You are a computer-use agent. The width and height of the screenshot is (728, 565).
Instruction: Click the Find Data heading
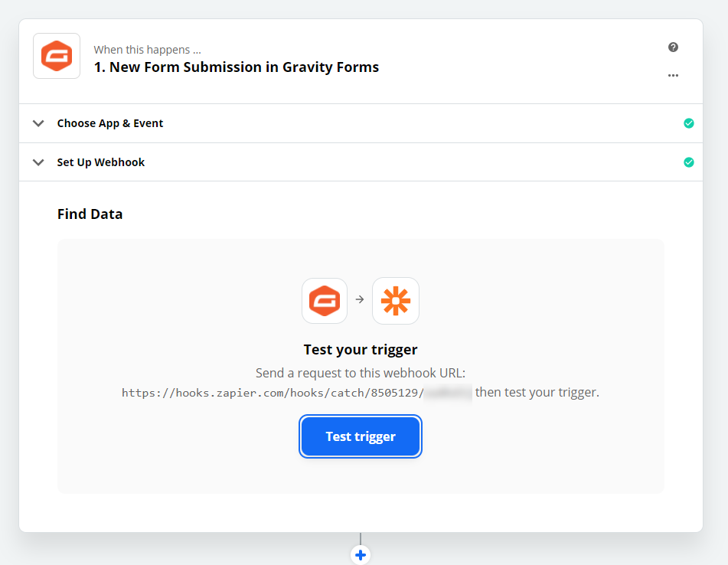click(x=90, y=214)
